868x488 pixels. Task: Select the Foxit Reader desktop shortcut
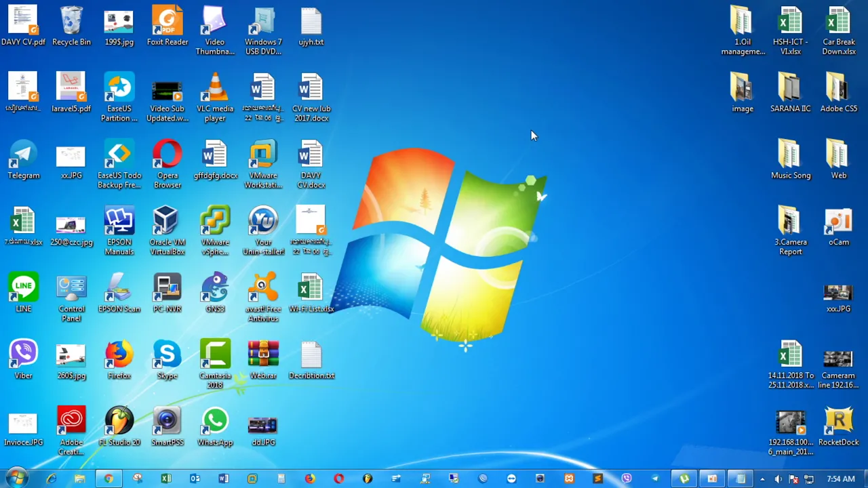pyautogui.click(x=167, y=26)
